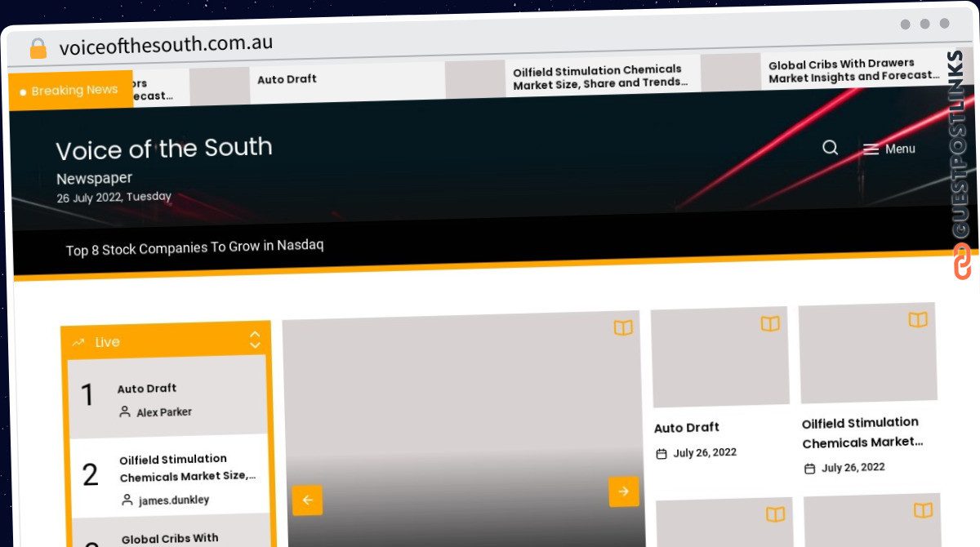980x547 pixels.
Task: Click the down chevron in Live panel
Action: (x=255, y=345)
